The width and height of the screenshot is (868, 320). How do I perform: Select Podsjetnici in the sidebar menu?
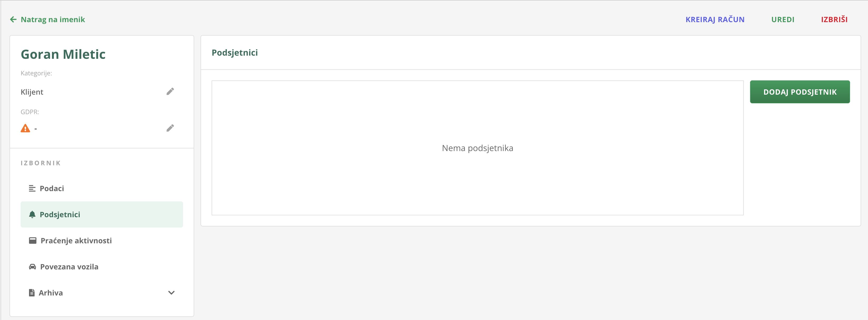[60, 215]
